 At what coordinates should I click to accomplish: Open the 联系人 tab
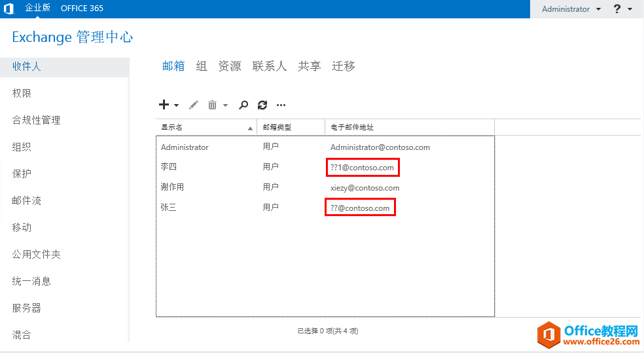[270, 66]
